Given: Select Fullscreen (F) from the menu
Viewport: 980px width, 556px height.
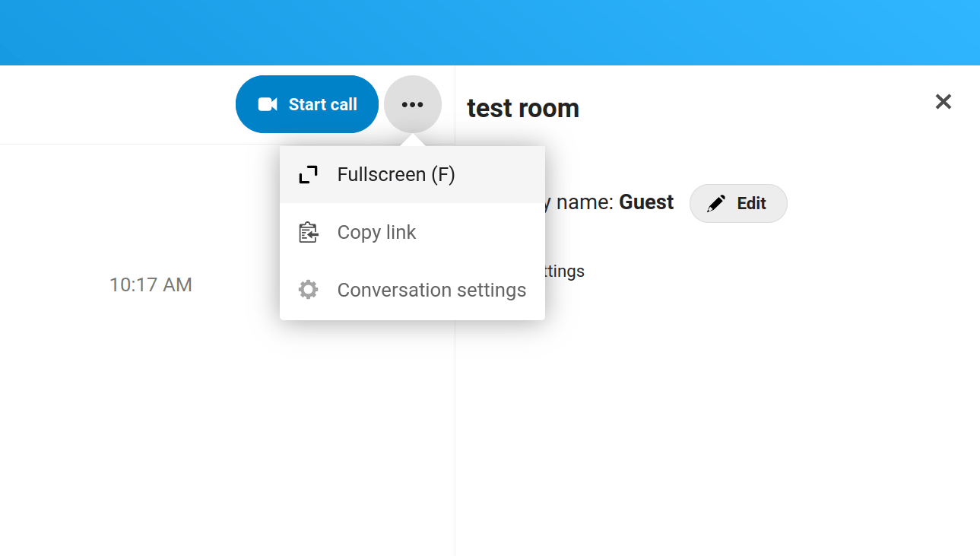Looking at the screenshot, I should [396, 174].
